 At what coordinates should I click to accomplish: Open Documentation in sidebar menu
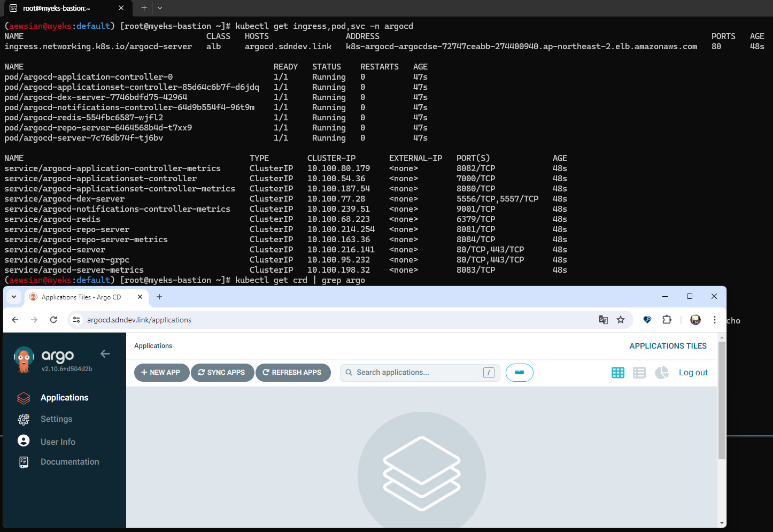coord(70,462)
